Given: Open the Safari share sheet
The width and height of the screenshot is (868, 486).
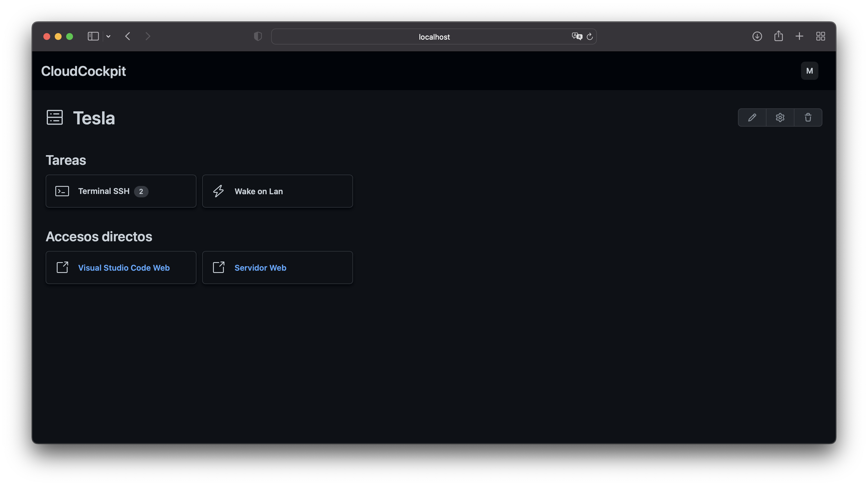Looking at the screenshot, I should [x=778, y=36].
